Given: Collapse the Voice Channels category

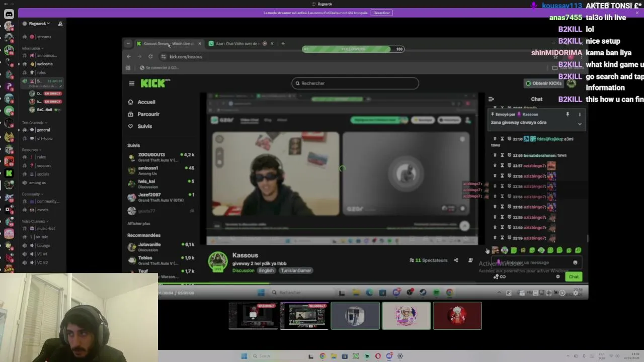Looking at the screenshot, I should [35, 221].
